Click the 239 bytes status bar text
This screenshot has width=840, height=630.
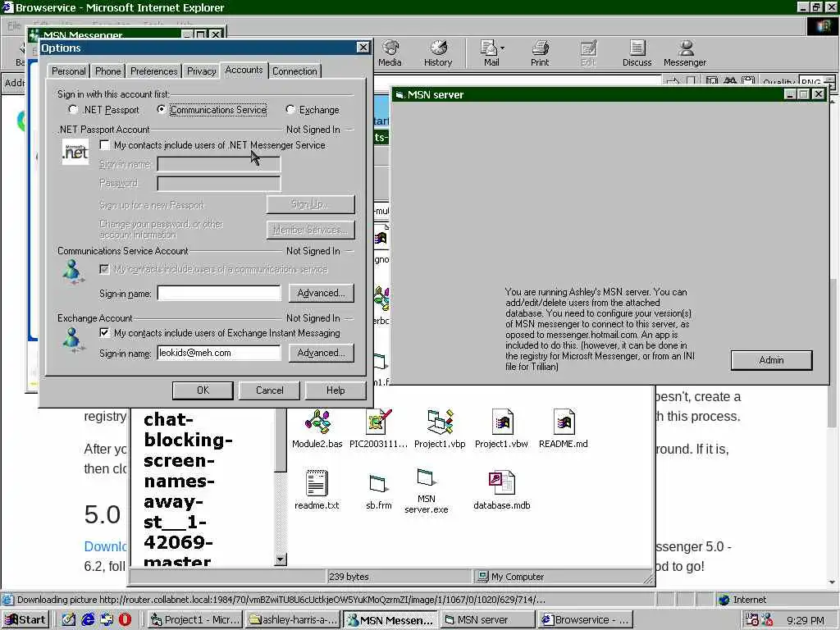(349, 577)
